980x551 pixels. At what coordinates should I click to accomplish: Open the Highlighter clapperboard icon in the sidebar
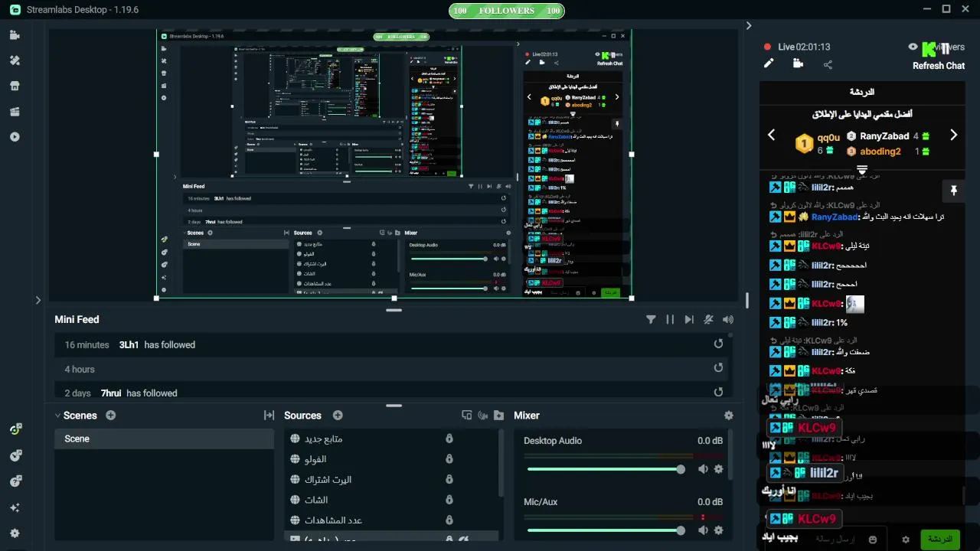(15, 112)
